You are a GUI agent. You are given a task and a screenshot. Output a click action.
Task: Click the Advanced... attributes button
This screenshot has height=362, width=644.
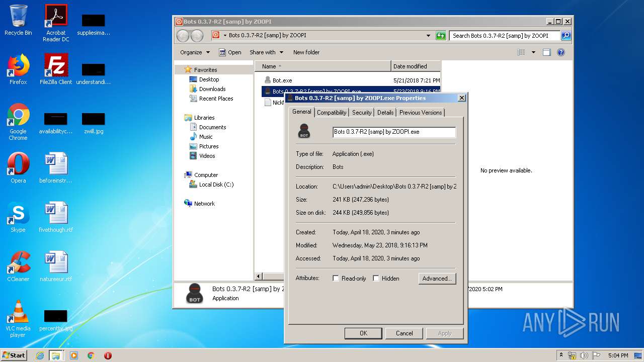437,279
